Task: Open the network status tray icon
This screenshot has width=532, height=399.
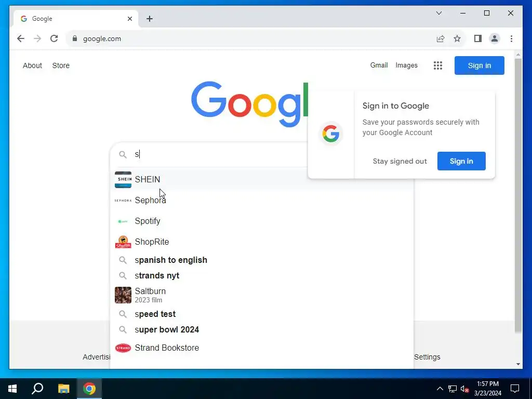Action: (453, 389)
